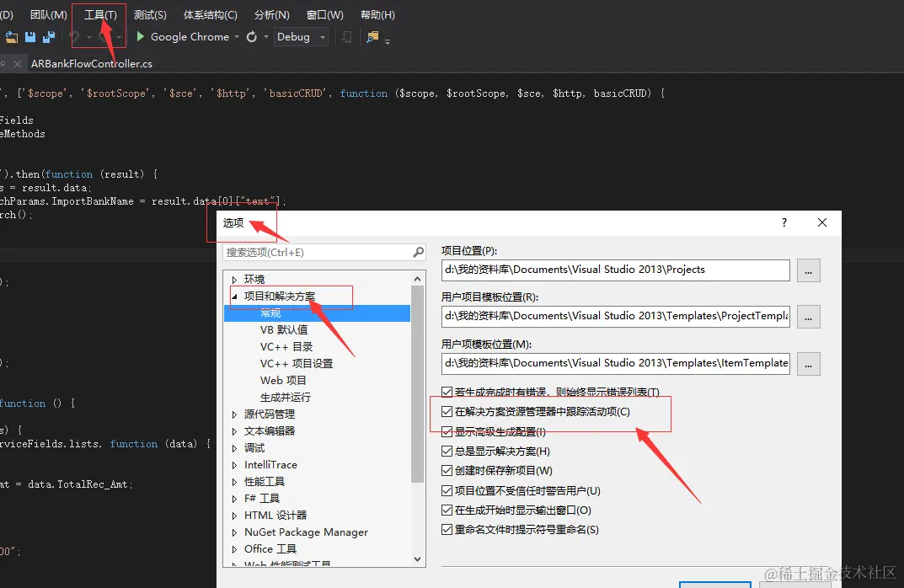The image size is (904, 588).
Task: Expand the IntelliTrace tree node
Action: (235, 465)
